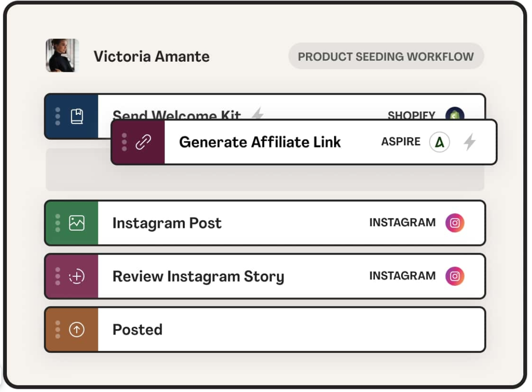Click the Instagram logo on Instagram Post row
The width and height of the screenshot is (532, 392).
(x=455, y=223)
